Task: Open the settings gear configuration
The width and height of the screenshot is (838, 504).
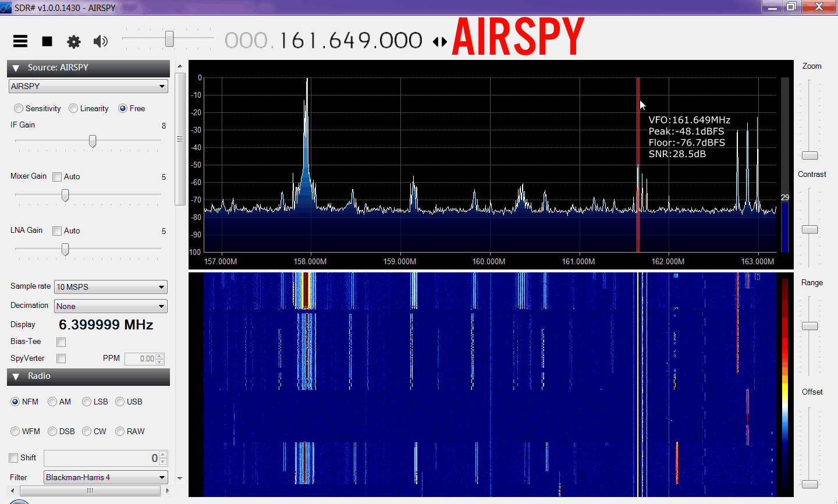Action: point(74,41)
